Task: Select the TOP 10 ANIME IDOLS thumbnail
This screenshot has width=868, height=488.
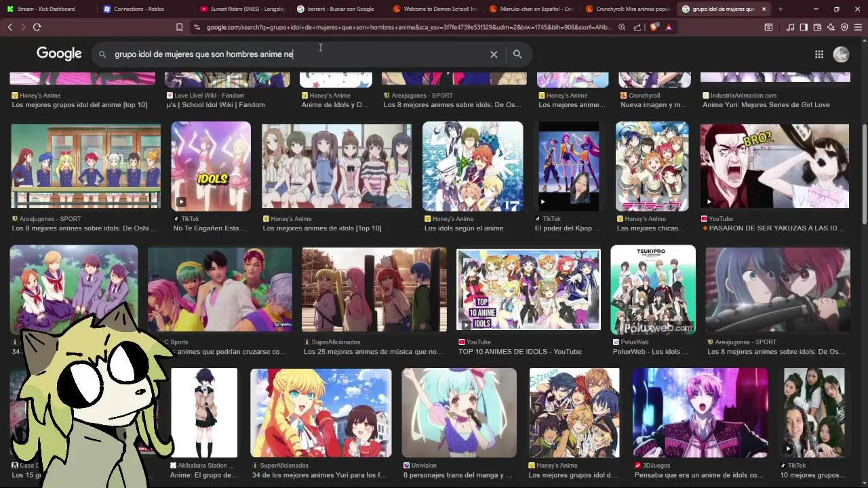Action: [x=528, y=289]
